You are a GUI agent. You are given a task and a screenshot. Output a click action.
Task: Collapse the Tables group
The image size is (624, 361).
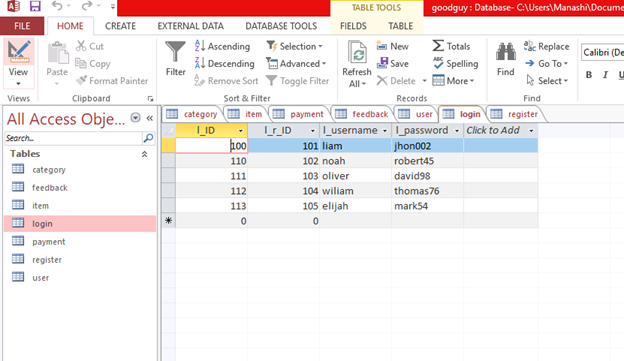click(144, 154)
